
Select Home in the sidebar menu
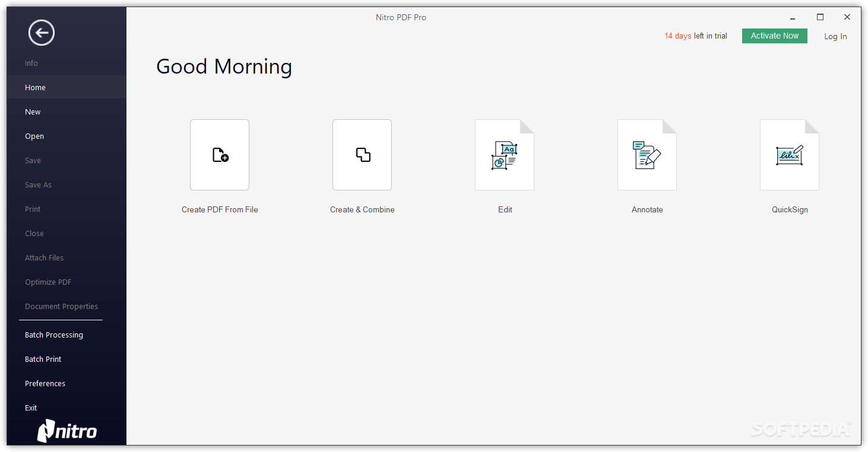click(x=66, y=87)
